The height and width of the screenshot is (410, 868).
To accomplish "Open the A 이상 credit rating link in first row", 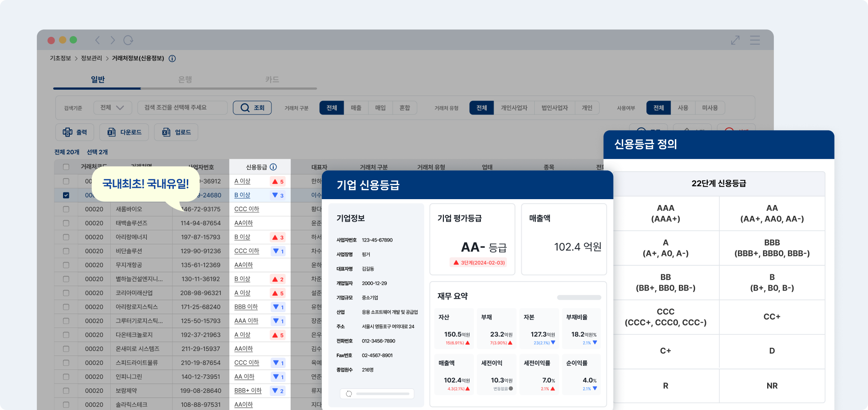I will [x=242, y=181].
